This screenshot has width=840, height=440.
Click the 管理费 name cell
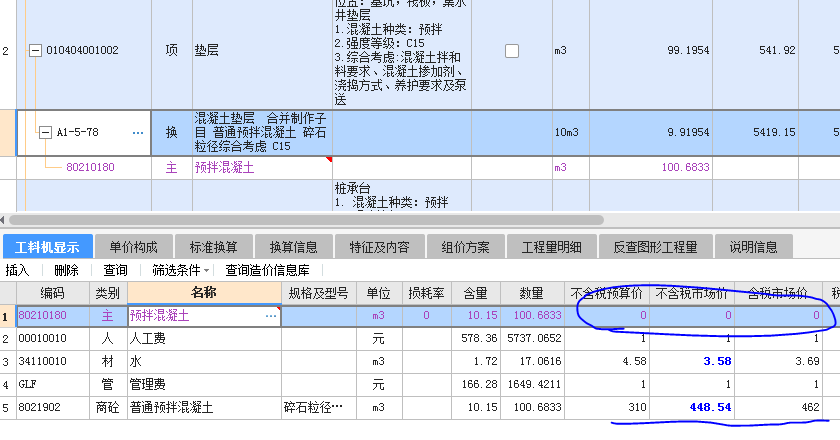click(204, 385)
